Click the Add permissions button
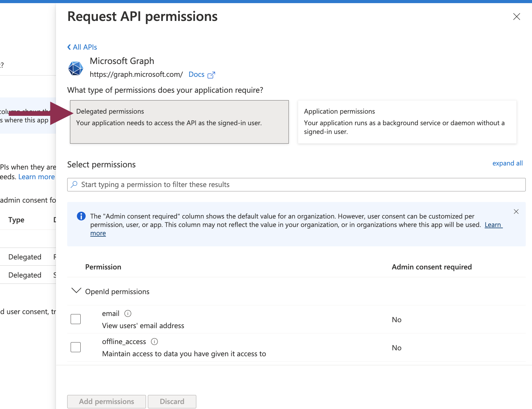 (106, 402)
